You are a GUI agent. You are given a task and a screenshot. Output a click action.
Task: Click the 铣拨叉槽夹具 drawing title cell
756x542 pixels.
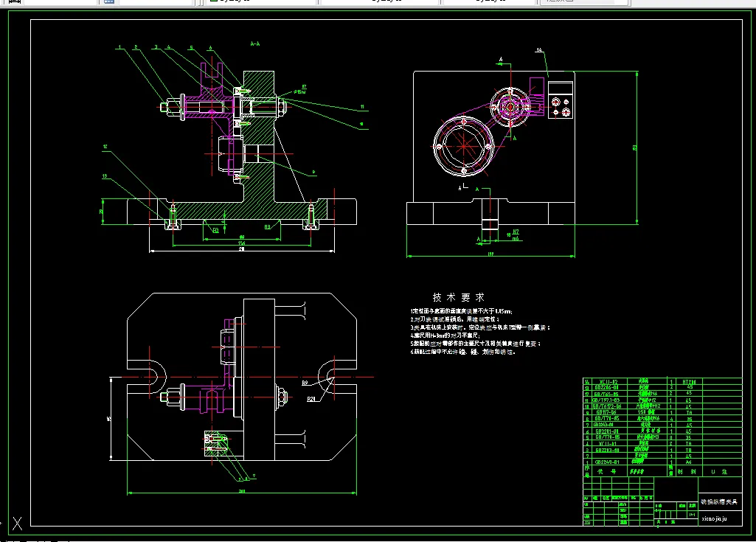[x=721, y=501]
